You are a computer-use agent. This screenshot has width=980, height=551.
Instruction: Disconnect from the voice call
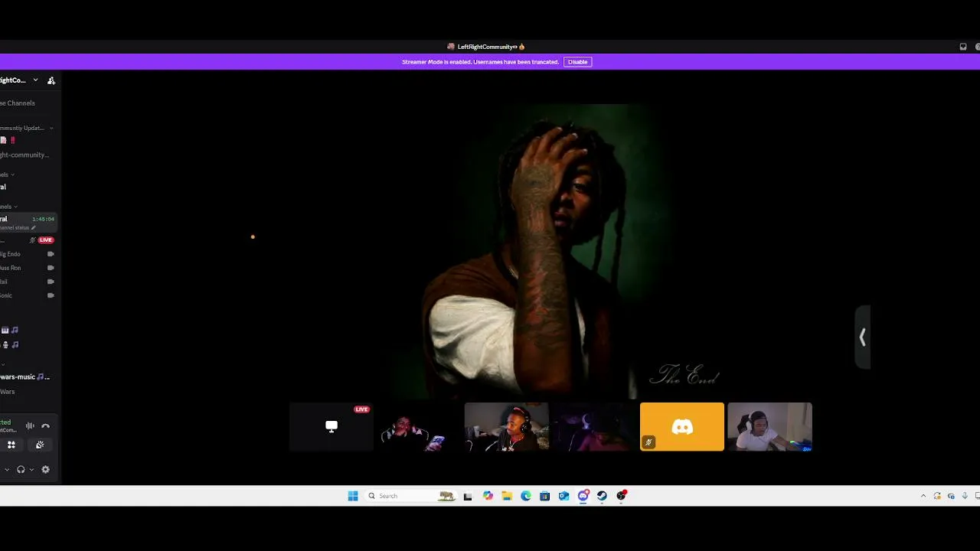coord(45,426)
